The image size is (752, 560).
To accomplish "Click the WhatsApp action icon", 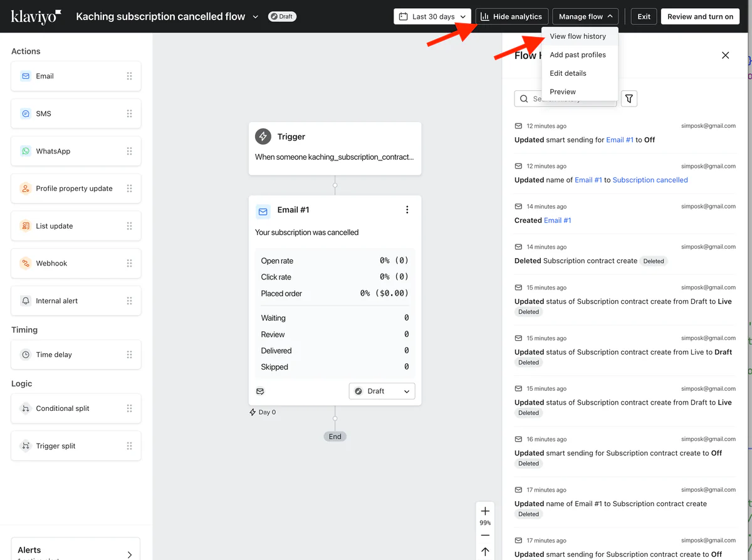I will 26,151.
